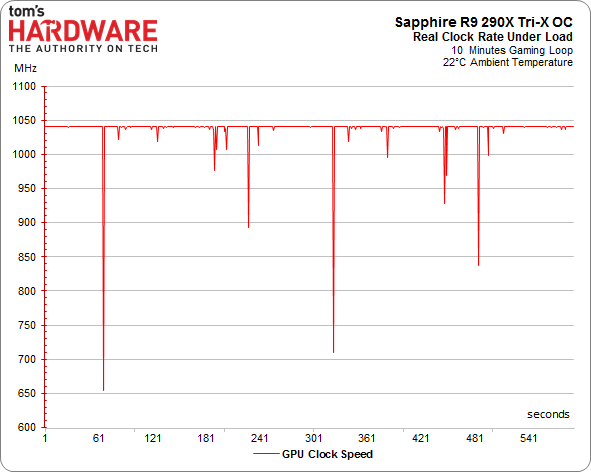Click the x-axis label '361'
Image resolution: width=591 pixels, height=472 pixels.
[367, 438]
